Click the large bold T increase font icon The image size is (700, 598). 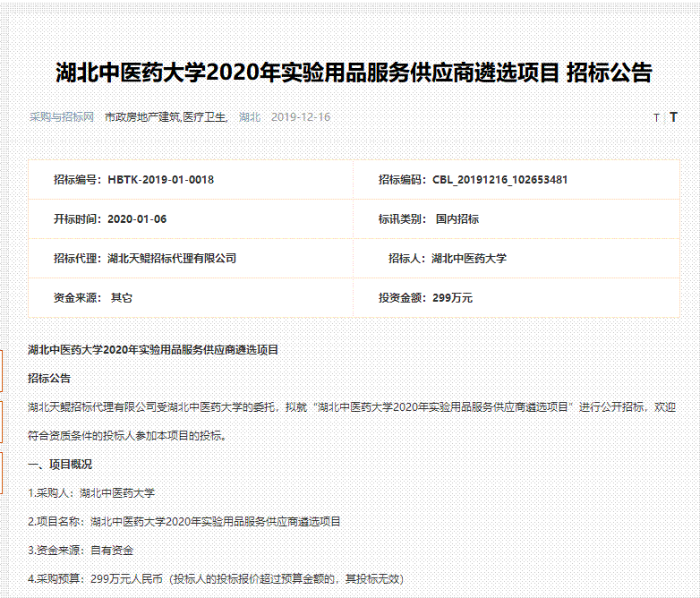tap(673, 117)
